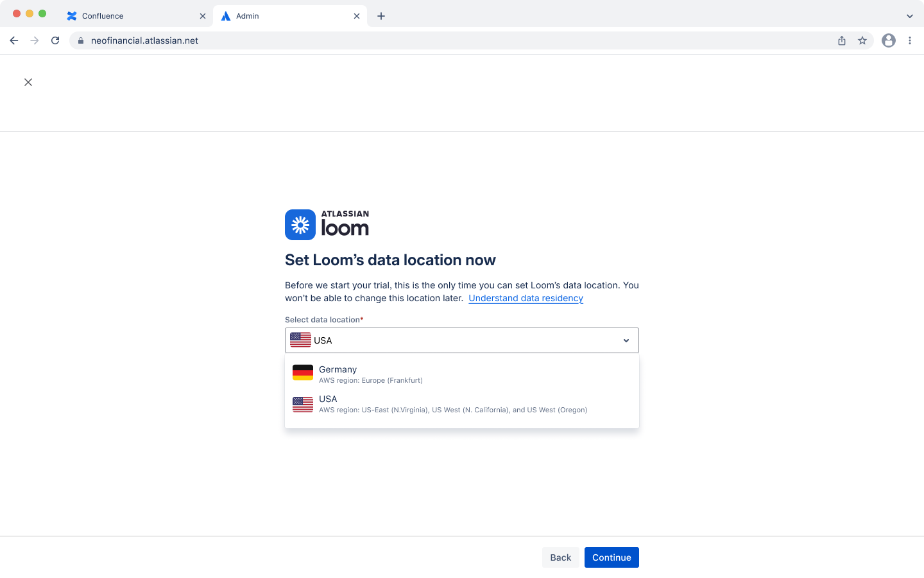The width and height of the screenshot is (924, 578).
Task: Click the Loom logo icon
Action: (300, 225)
